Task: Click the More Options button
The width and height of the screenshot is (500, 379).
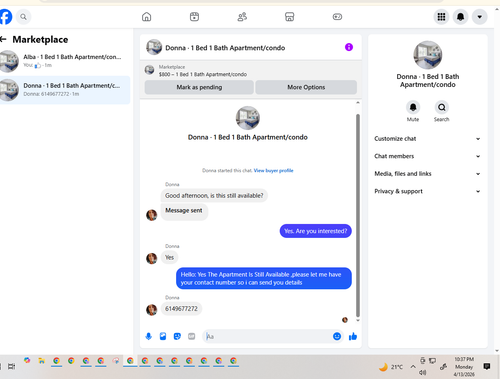Action: (306, 87)
